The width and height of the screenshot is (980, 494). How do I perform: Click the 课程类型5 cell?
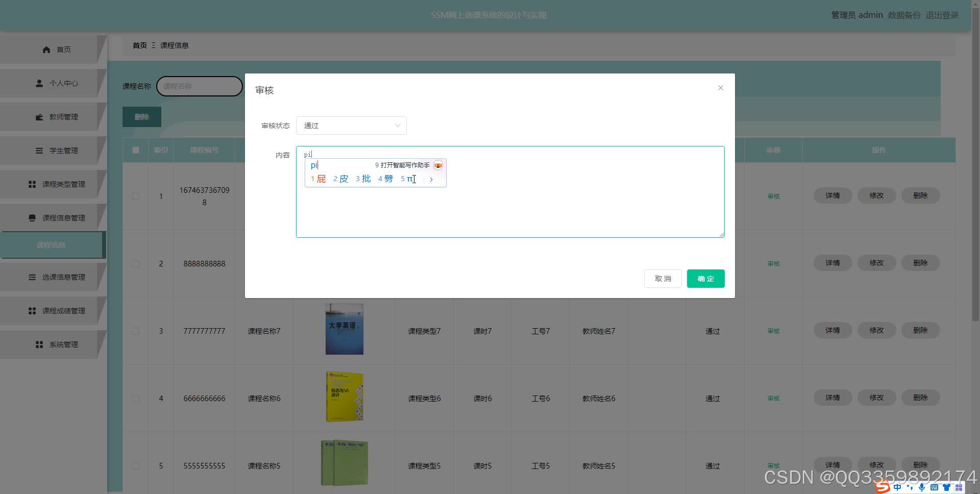coord(424,466)
